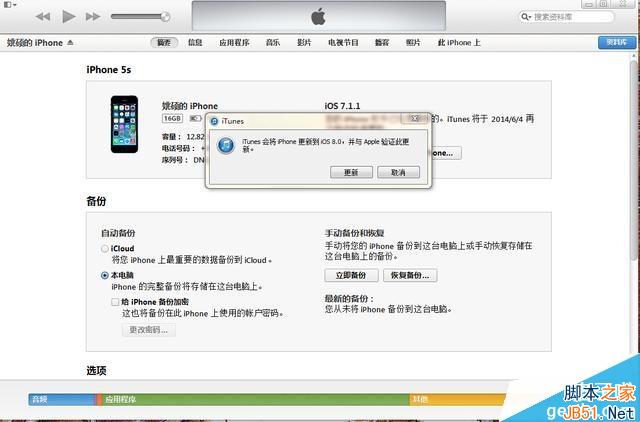640x422 pixels.
Task: Click the play button
Action: click(x=69, y=17)
